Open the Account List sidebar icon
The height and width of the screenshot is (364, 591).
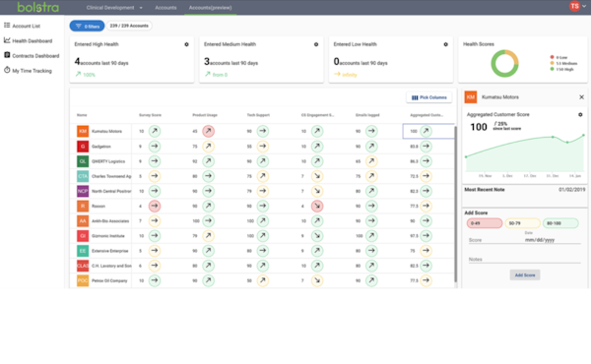(7, 26)
